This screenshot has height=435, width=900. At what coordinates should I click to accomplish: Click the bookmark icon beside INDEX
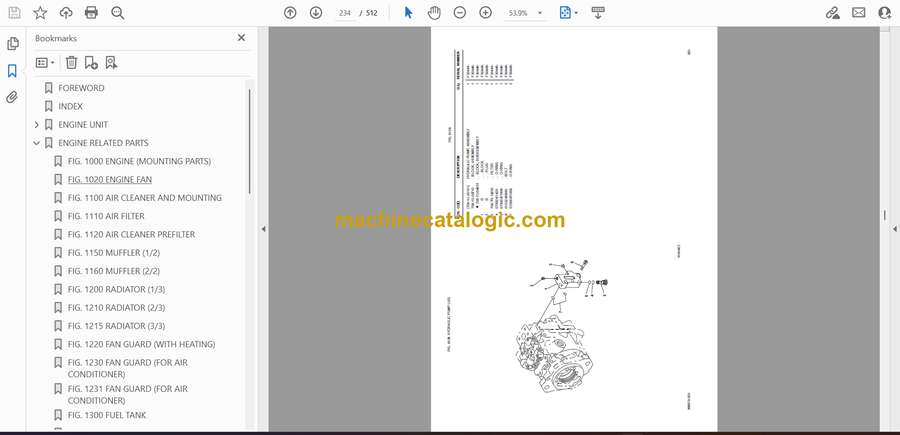[x=49, y=106]
